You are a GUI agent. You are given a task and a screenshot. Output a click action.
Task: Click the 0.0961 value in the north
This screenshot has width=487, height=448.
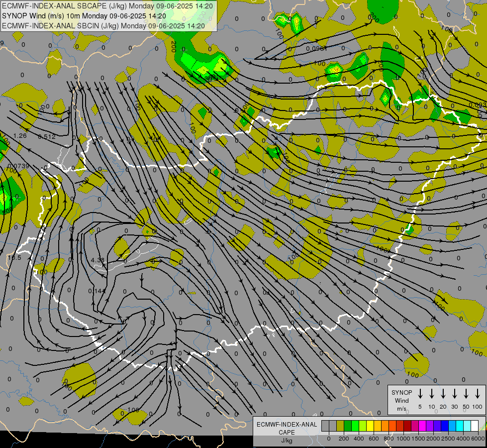[316, 48]
